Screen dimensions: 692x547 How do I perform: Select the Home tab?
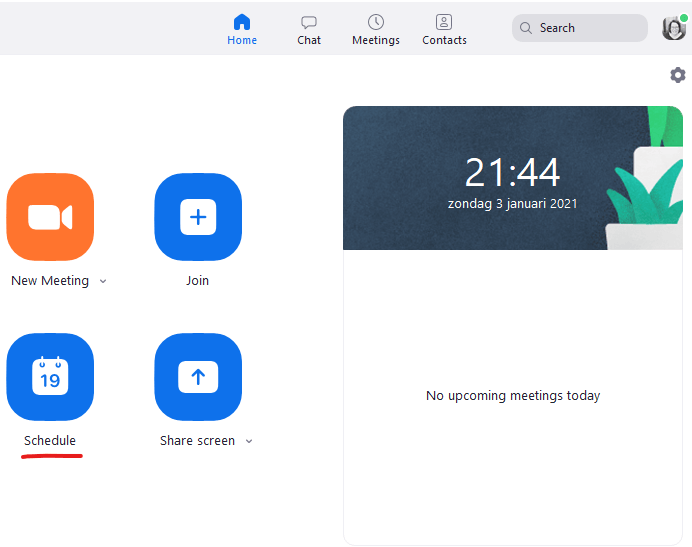pos(242,29)
